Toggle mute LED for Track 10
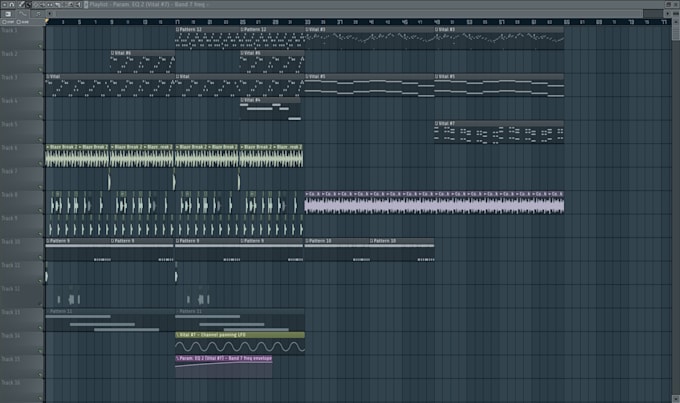This screenshot has height=403, width=680. click(40, 257)
